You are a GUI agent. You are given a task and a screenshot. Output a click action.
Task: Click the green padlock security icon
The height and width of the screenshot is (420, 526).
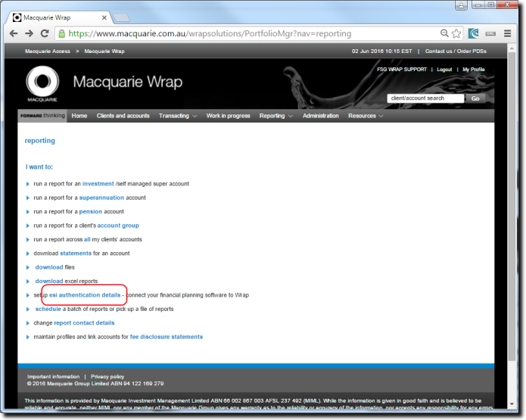(62, 33)
